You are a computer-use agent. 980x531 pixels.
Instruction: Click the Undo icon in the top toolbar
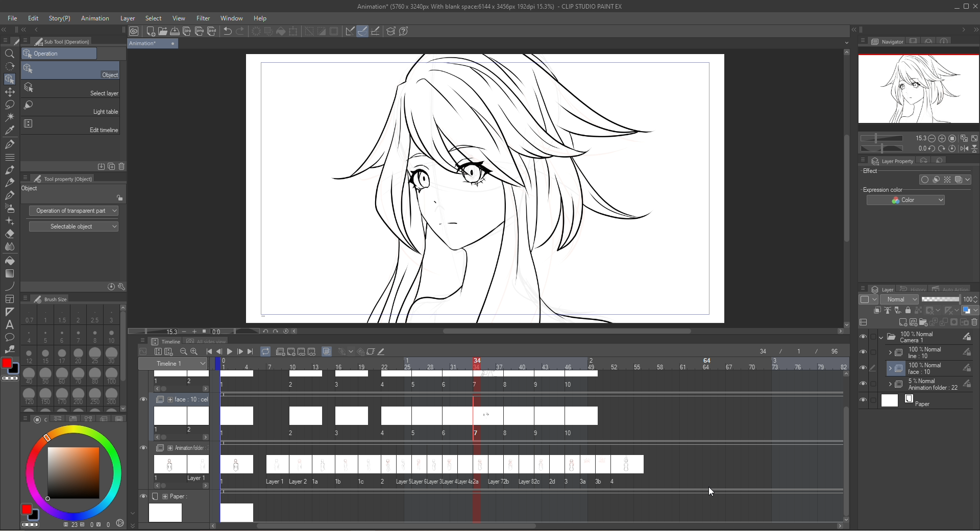pyautogui.click(x=227, y=31)
